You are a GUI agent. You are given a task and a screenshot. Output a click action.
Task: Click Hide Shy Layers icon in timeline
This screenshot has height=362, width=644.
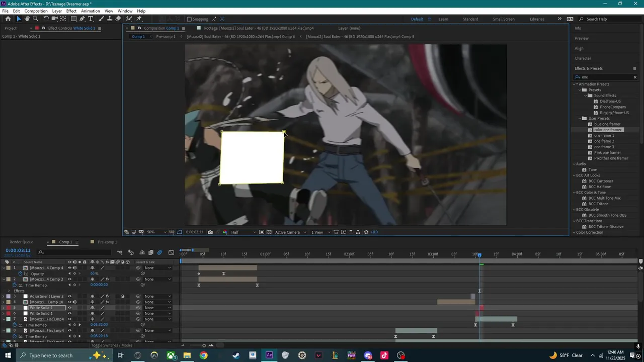pyautogui.click(x=142, y=252)
